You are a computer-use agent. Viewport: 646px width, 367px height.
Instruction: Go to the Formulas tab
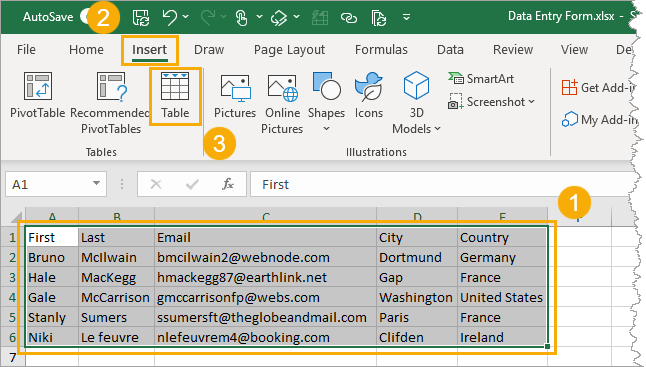(381, 50)
